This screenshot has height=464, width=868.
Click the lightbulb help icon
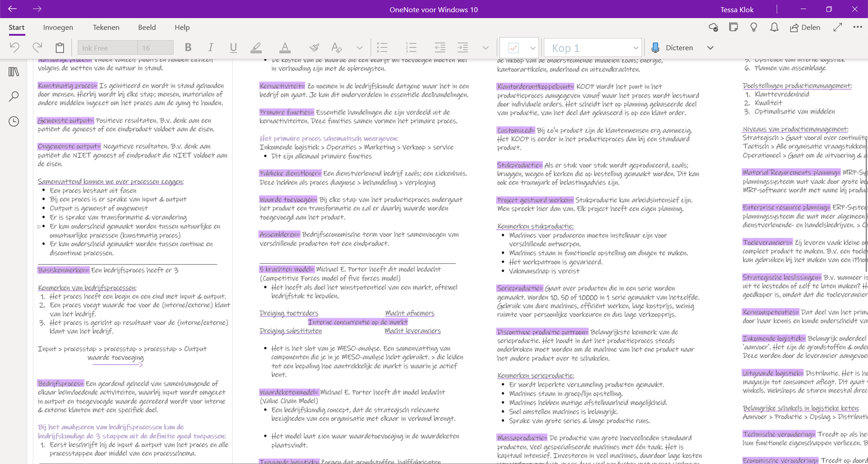point(754,28)
